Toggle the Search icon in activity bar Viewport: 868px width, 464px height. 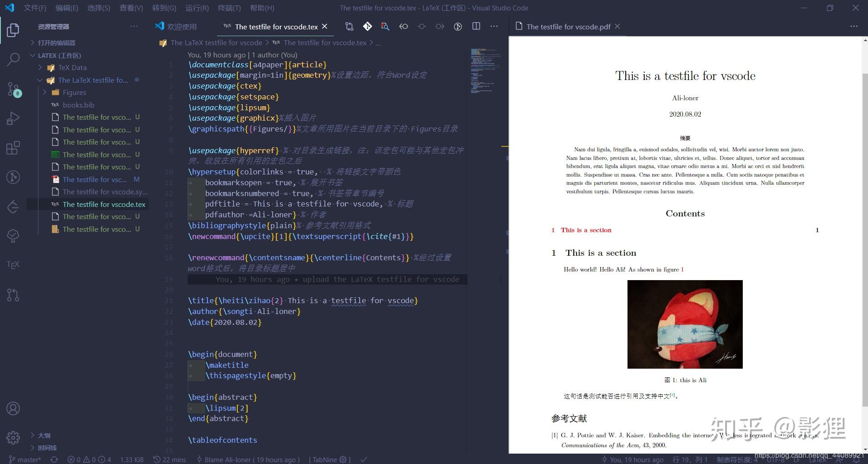coord(13,59)
